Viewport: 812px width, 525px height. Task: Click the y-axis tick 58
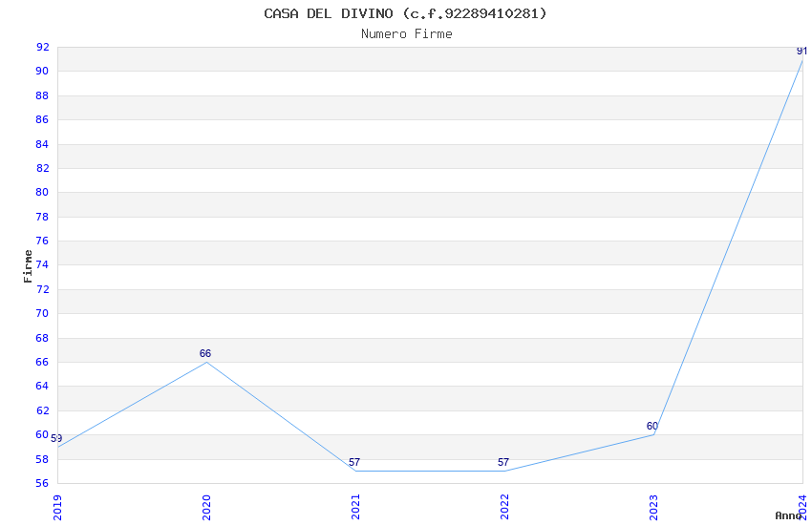tap(42, 459)
